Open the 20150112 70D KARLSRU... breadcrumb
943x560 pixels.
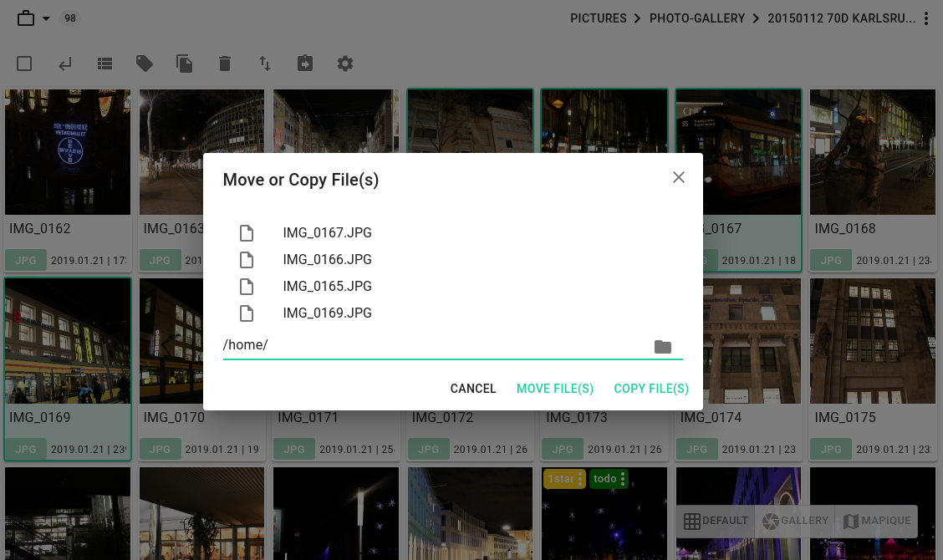[841, 18]
